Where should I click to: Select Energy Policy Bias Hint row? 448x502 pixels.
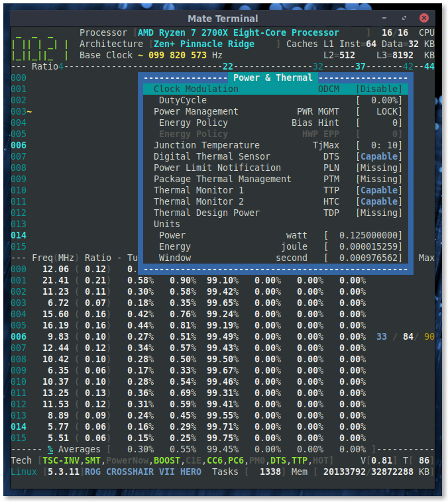(x=276, y=123)
